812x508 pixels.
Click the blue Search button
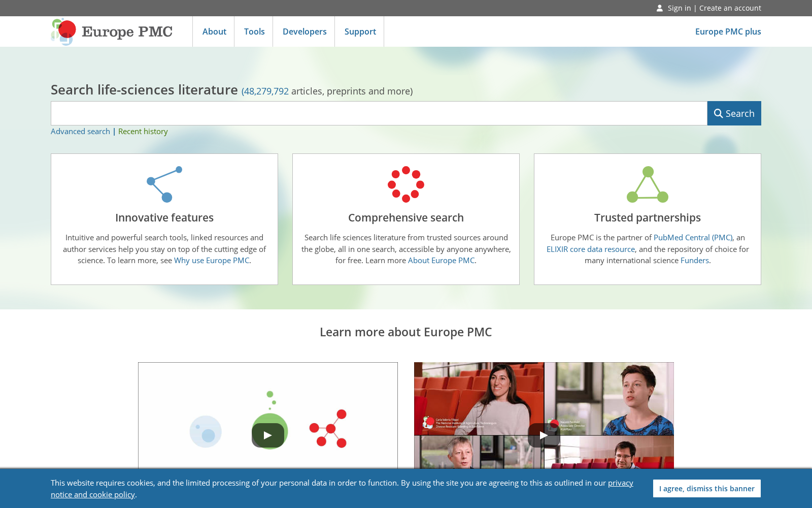click(x=734, y=113)
